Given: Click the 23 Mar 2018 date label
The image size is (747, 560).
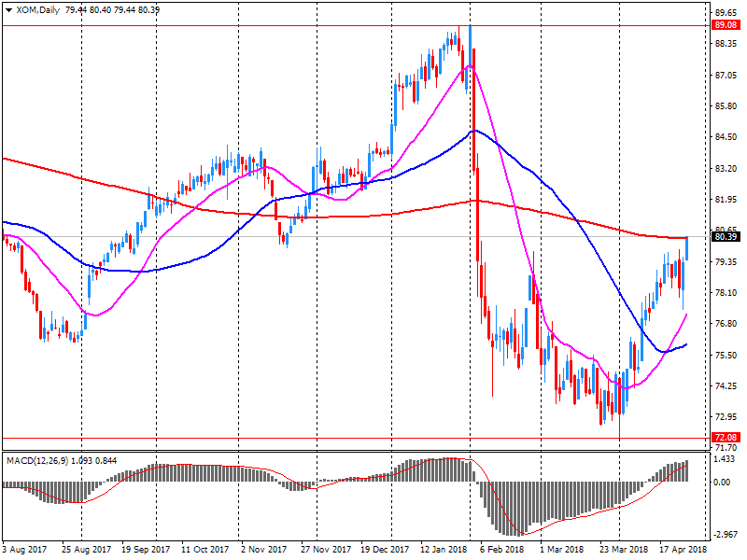Looking at the screenshot, I should tap(623, 550).
